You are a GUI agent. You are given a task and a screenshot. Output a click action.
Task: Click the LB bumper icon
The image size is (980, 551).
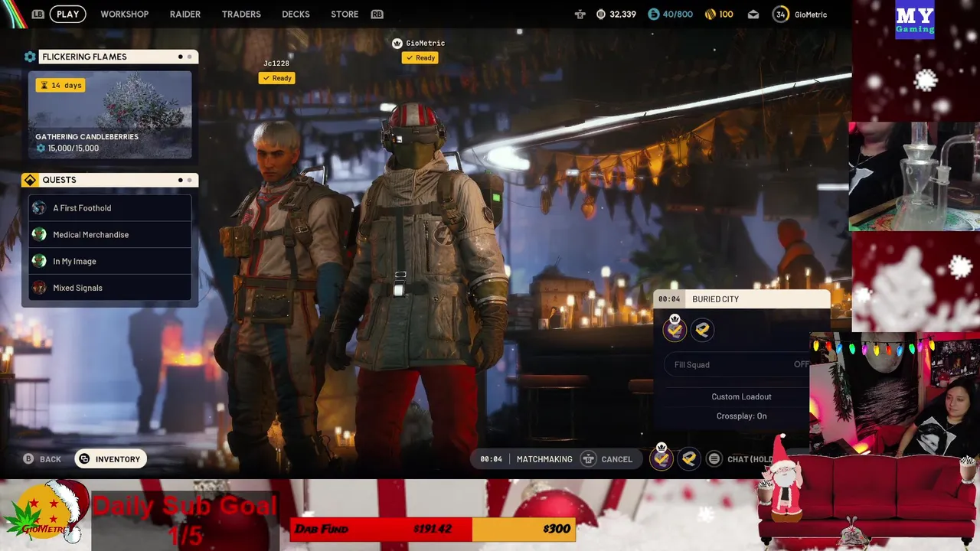[38, 14]
